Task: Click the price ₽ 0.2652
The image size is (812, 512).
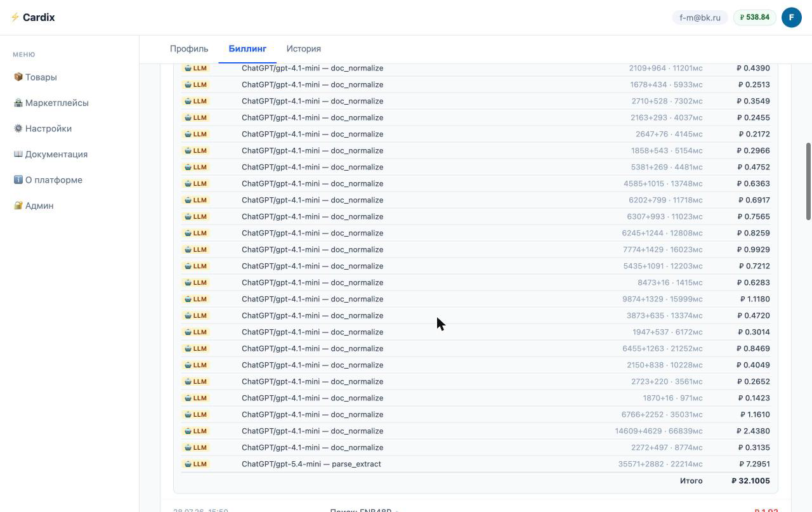Action: tap(754, 381)
